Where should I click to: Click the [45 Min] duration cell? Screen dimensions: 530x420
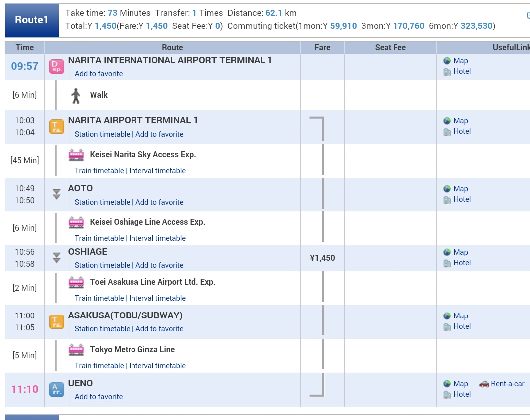pos(25,160)
